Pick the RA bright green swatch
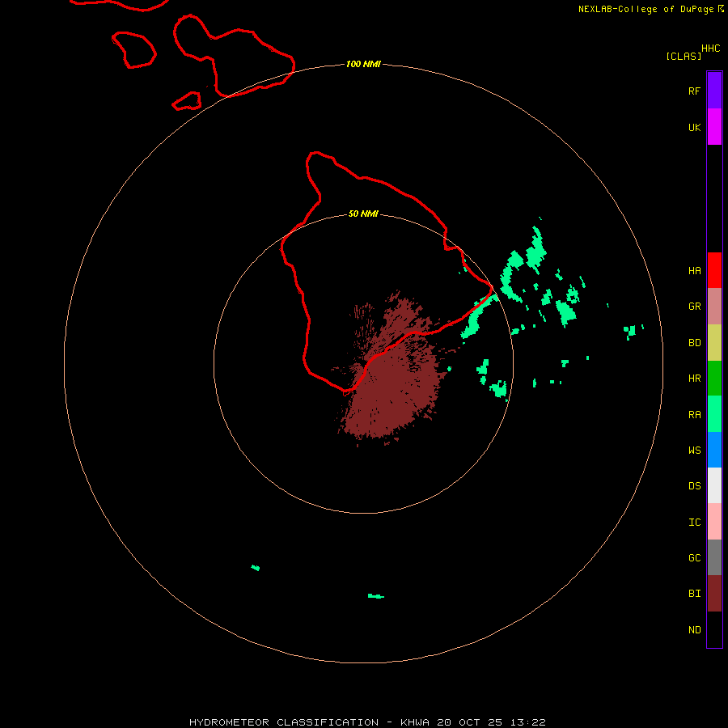This screenshot has width=728, height=728. (714, 414)
